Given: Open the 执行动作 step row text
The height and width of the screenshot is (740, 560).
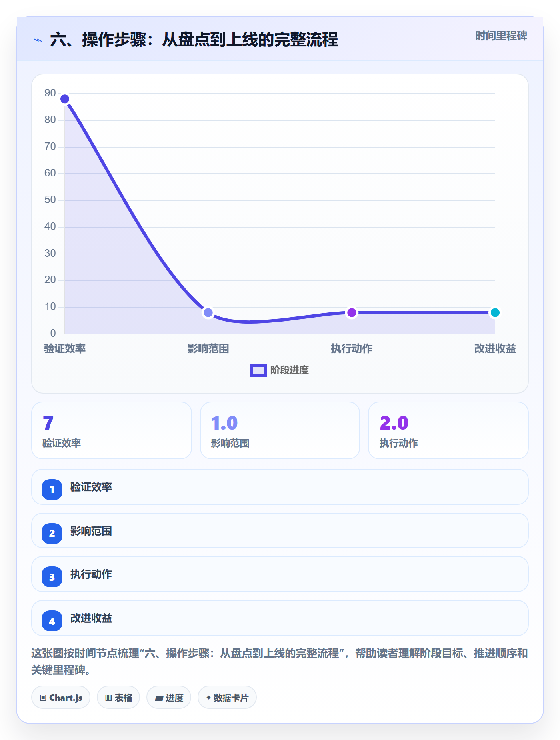Looking at the screenshot, I should coord(91,574).
